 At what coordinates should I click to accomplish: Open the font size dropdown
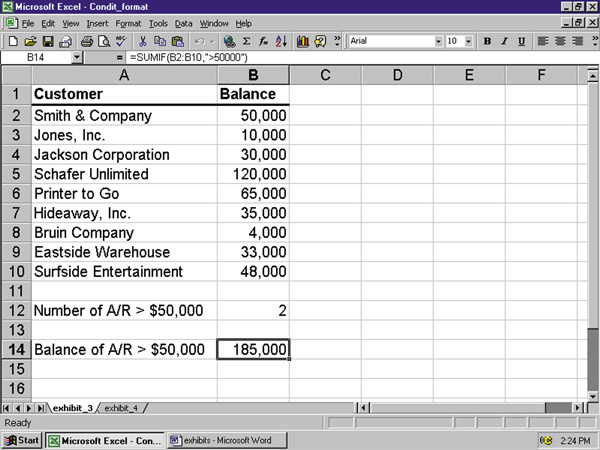pos(470,41)
